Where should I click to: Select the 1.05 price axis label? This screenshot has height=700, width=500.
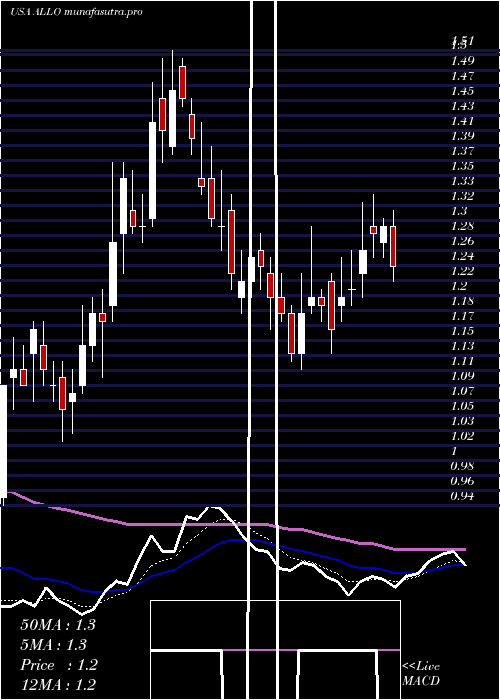pos(462,406)
